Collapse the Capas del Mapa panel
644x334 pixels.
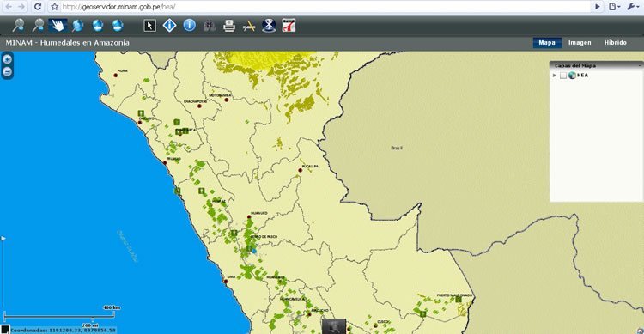point(640,65)
